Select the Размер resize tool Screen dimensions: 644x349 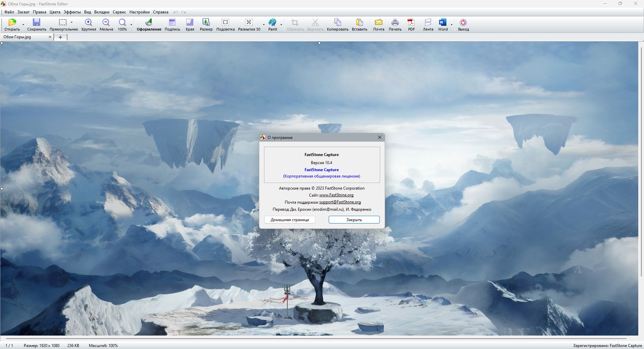[206, 22]
